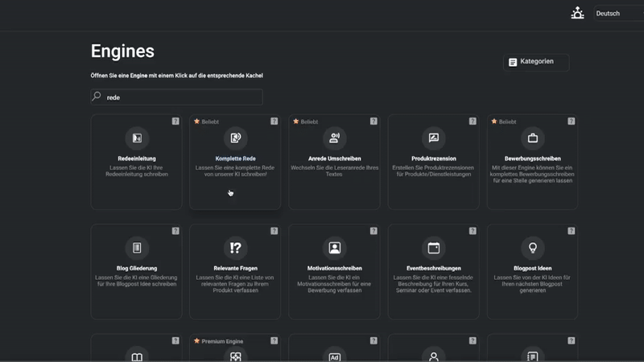644x362 pixels.
Task: Click the Beliebt badge on Anrede Umschreiben
Action: (306, 121)
